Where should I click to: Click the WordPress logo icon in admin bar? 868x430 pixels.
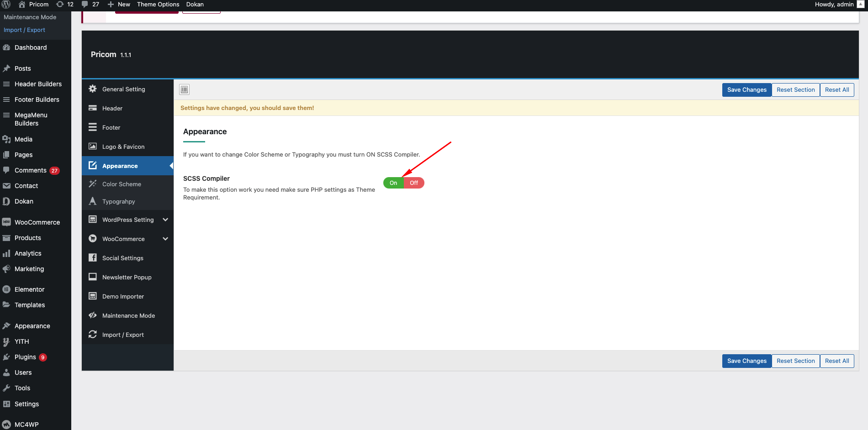[x=6, y=5]
